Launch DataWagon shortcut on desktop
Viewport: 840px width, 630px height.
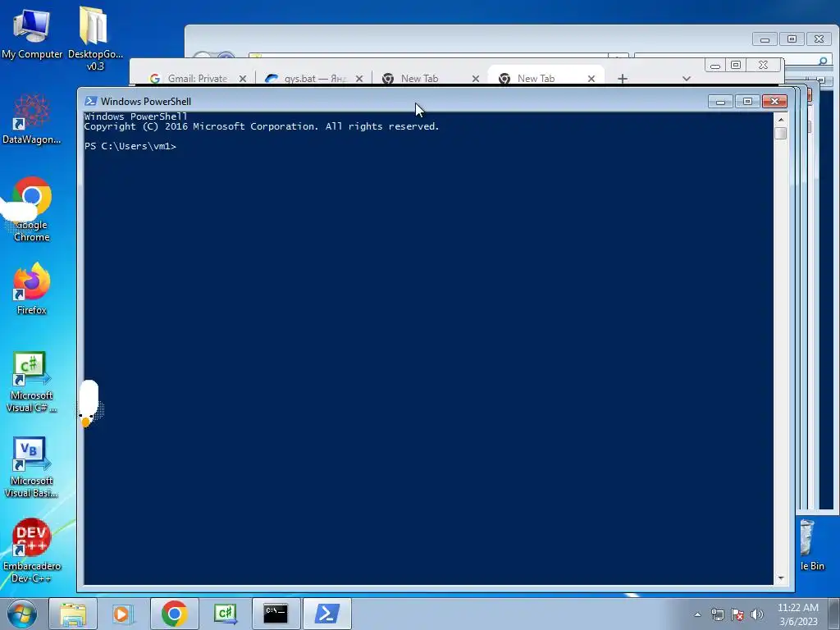point(32,119)
